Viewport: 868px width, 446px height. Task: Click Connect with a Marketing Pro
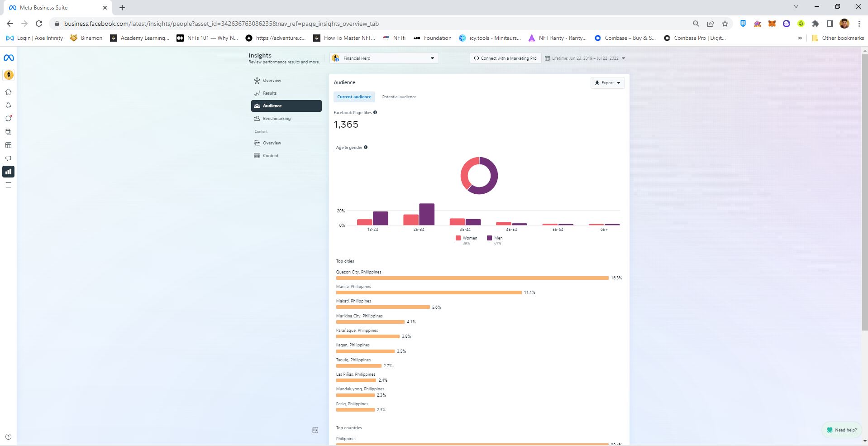coord(506,58)
